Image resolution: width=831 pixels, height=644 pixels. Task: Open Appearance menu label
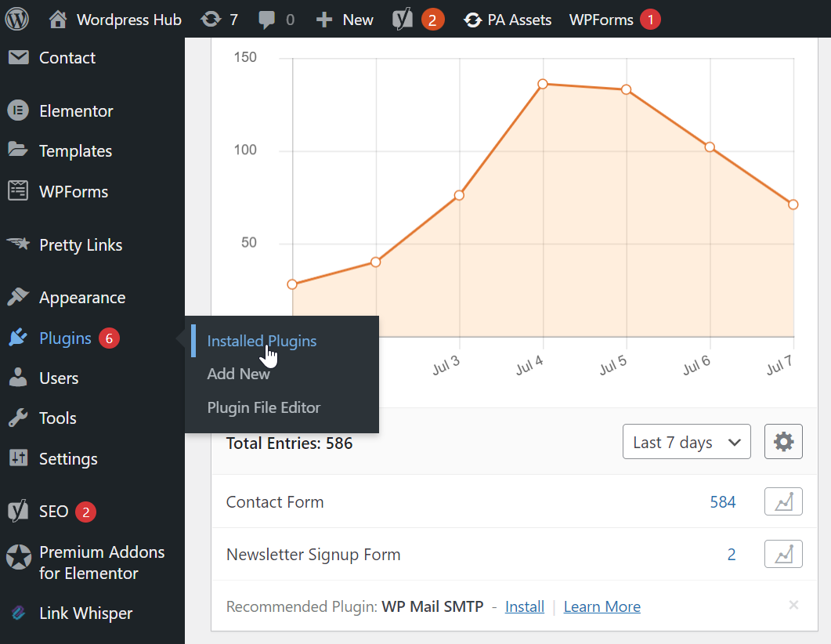82,298
